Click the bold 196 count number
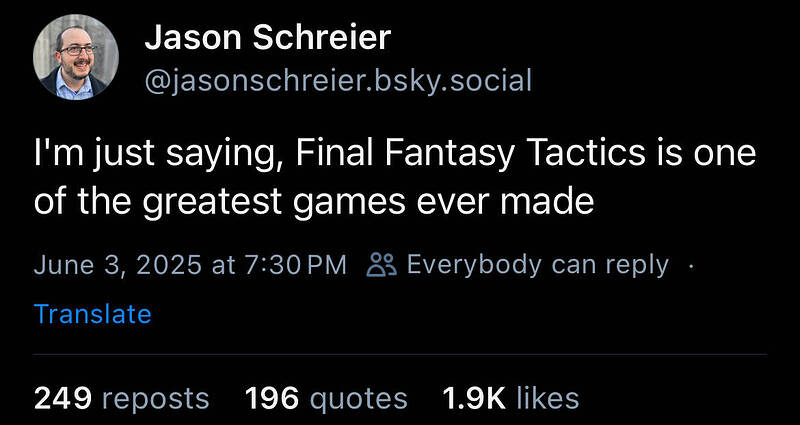Image resolution: width=800 pixels, height=425 pixels. pos(272,398)
